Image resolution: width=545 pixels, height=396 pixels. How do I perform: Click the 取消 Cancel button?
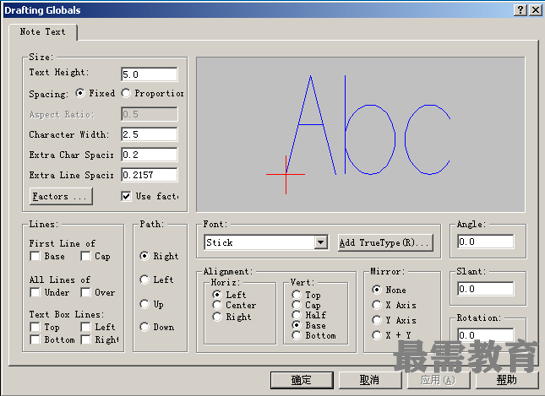[x=370, y=380]
